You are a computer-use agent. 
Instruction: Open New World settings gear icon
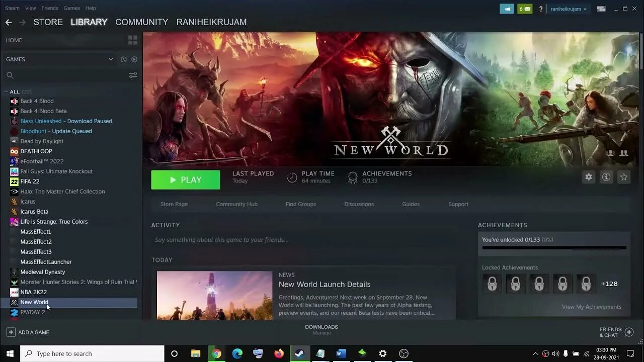click(589, 177)
